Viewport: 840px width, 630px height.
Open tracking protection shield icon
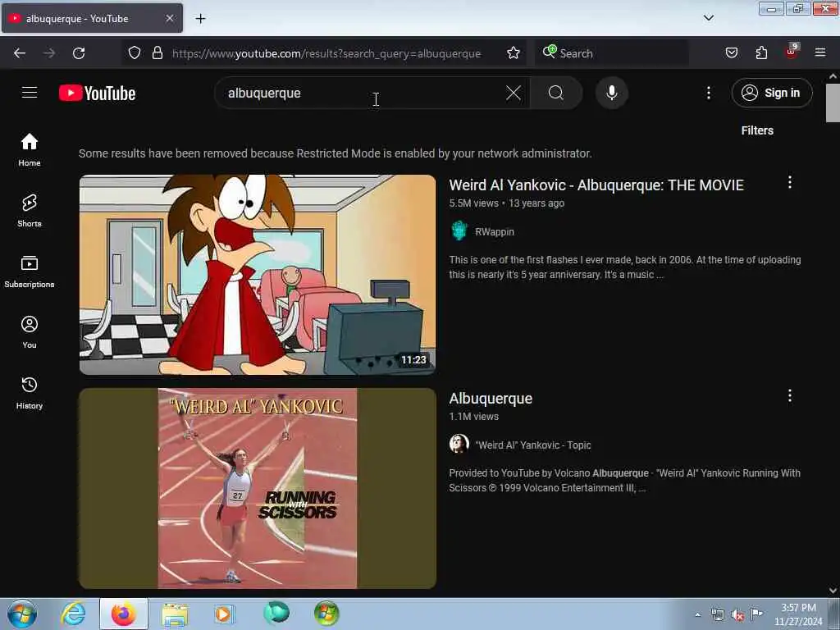coord(135,52)
